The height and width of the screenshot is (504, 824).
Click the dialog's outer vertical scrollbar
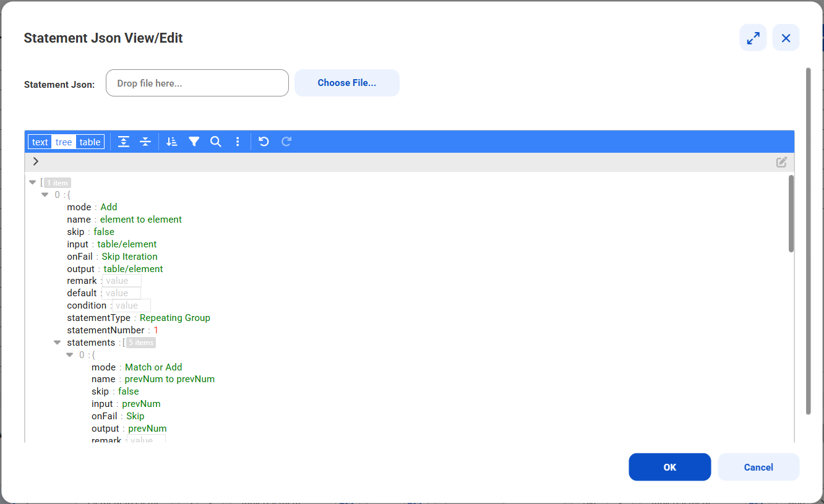(808, 241)
